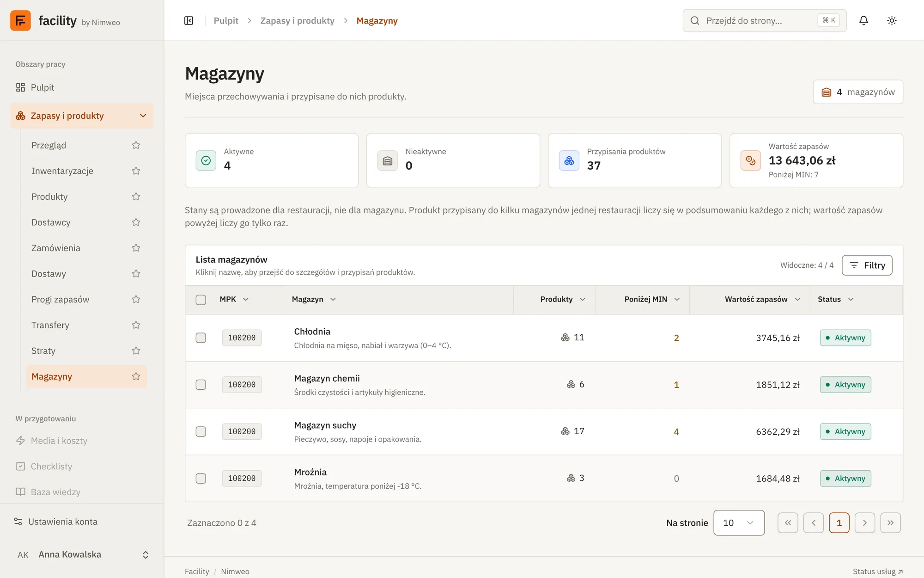This screenshot has width=924, height=578.
Task: Jump to last page button
Action: (x=890, y=523)
